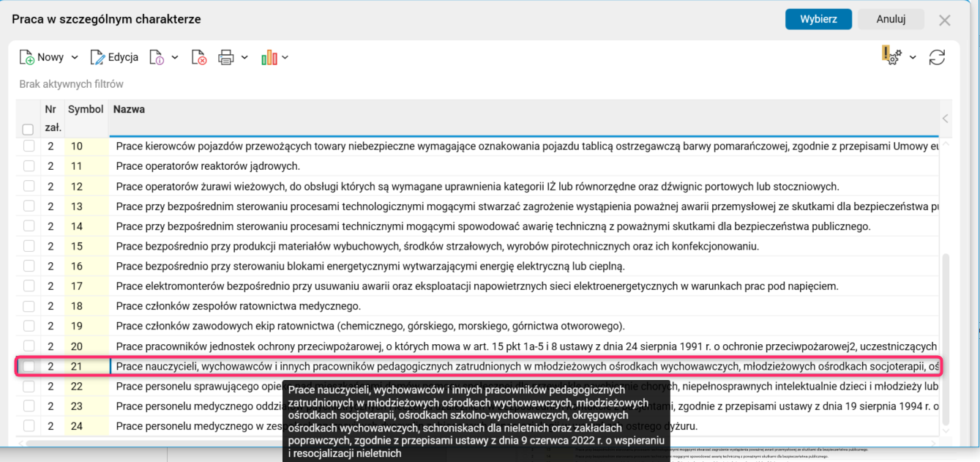Click the Symbol column header

[x=86, y=108]
